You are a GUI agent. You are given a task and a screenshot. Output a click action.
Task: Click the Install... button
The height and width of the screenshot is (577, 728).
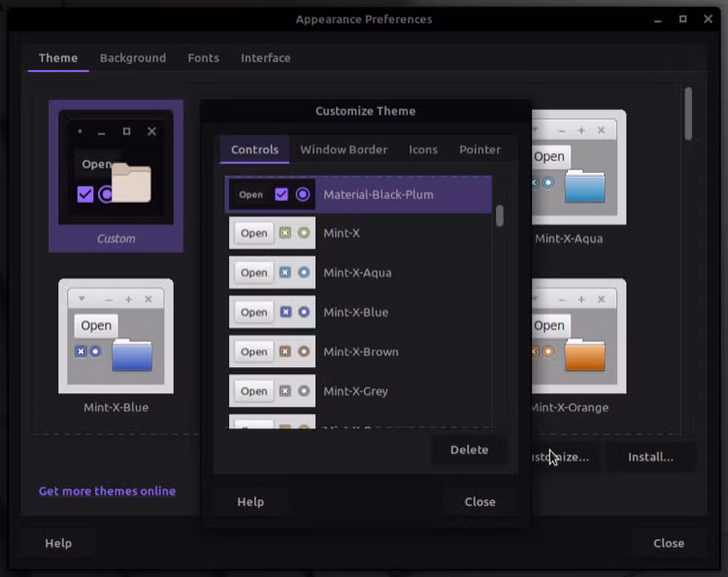pyautogui.click(x=650, y=458)
